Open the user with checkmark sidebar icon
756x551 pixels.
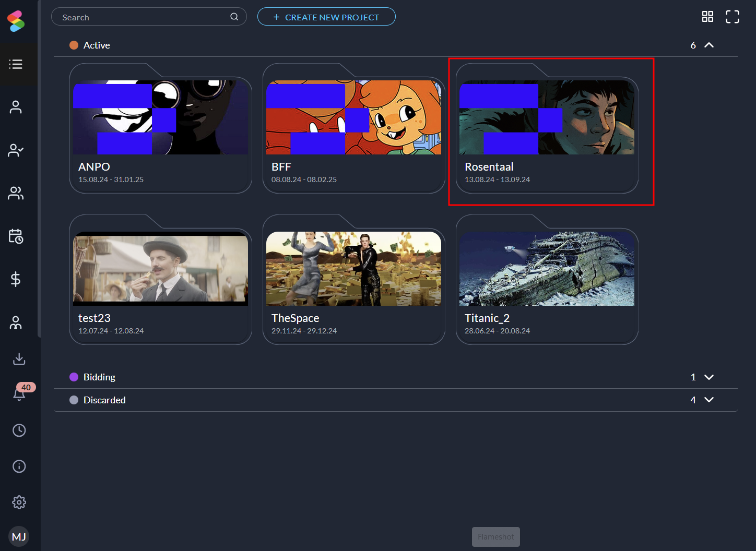[x=16, y=150]
